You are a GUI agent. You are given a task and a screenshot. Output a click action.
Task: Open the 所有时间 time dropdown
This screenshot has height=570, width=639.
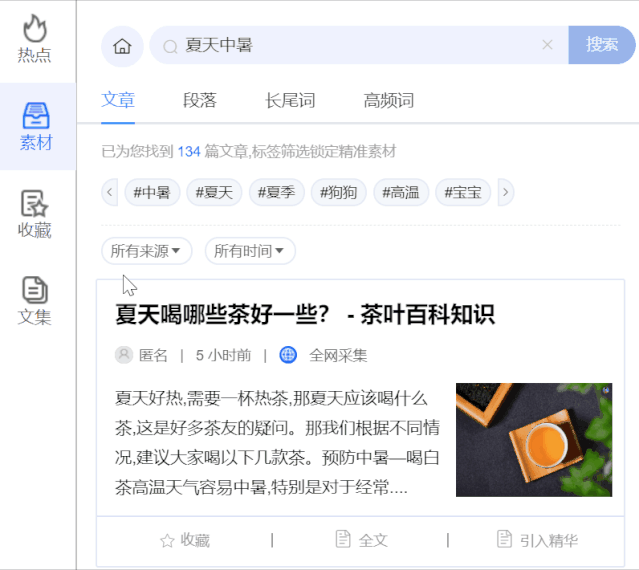(x=250, y=251)
